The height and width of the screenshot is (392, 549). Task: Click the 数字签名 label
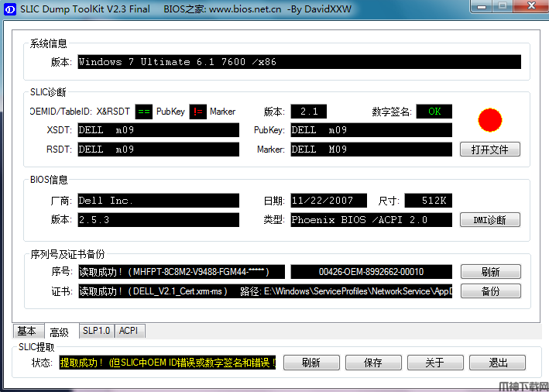tap(391, 112)
